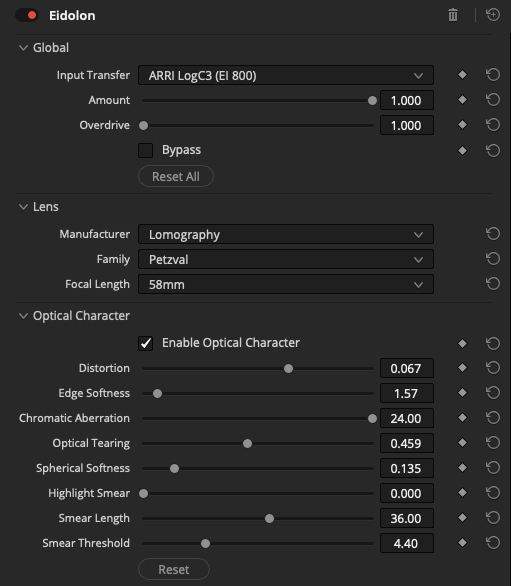Click the Chromatic Aberration value field 24.00
Image resolution: width=511 pixels, height=586 pixels.
pyautogui.click(x=407, y=418)
